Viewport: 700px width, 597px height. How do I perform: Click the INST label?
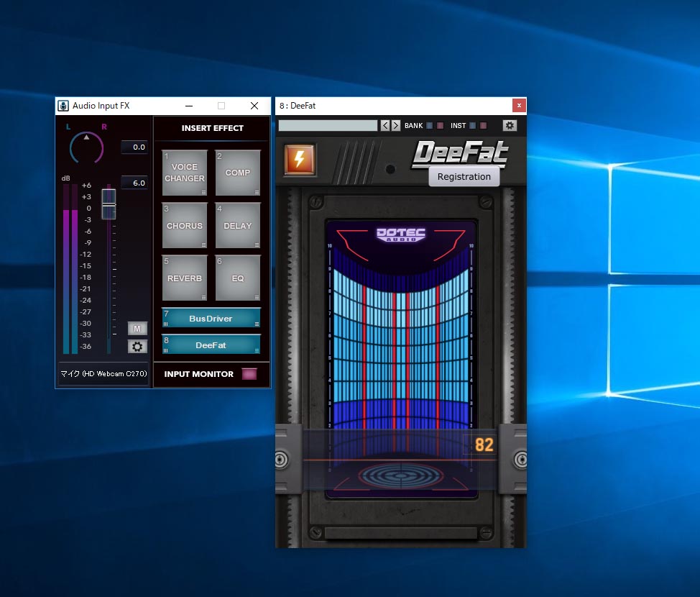tap(458, 126)
